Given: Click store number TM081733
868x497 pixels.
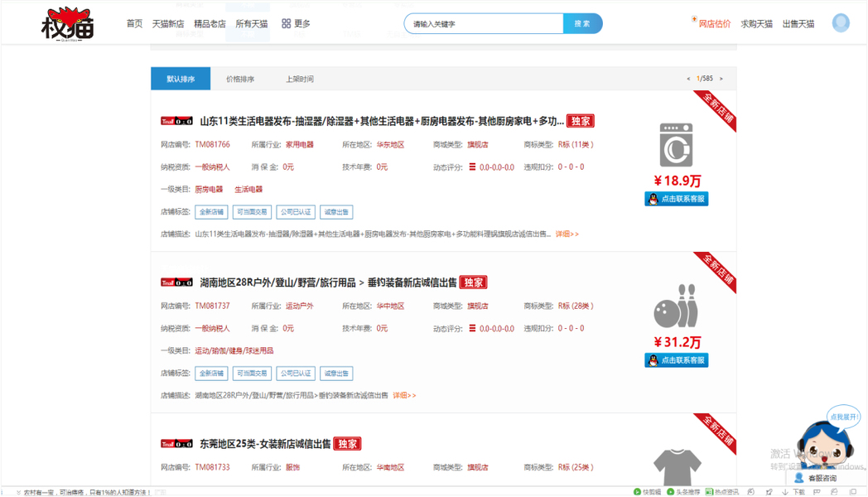Looking at the screenshot, I should [212, 467].
